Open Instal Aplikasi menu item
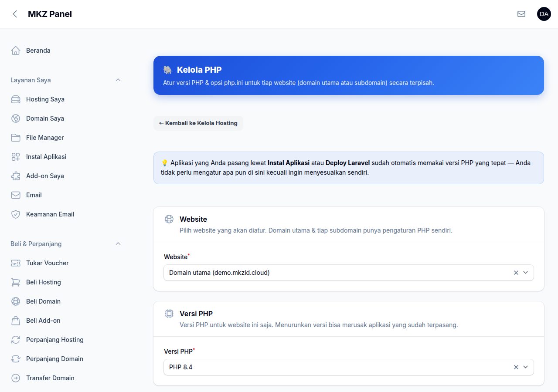 [x=66, y=157]
